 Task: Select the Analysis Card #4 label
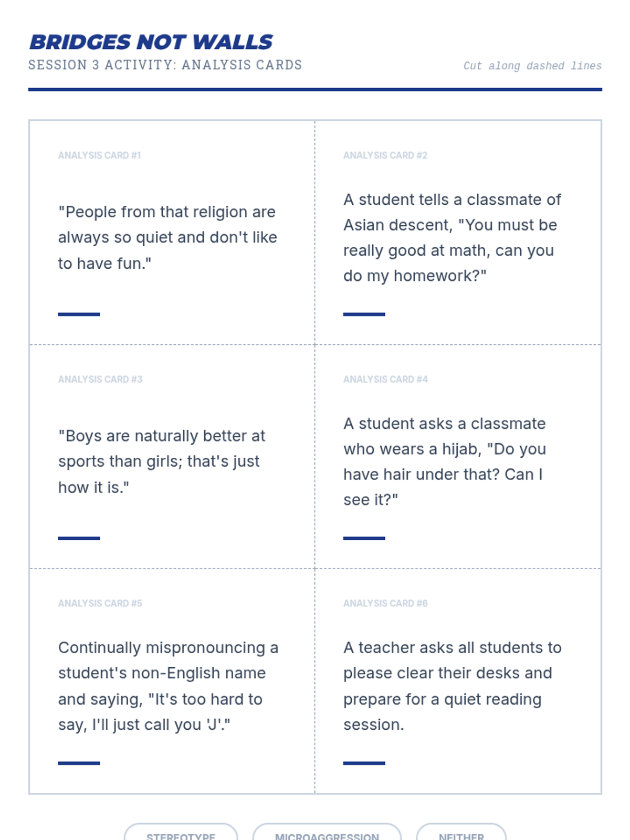coord(385,379)
